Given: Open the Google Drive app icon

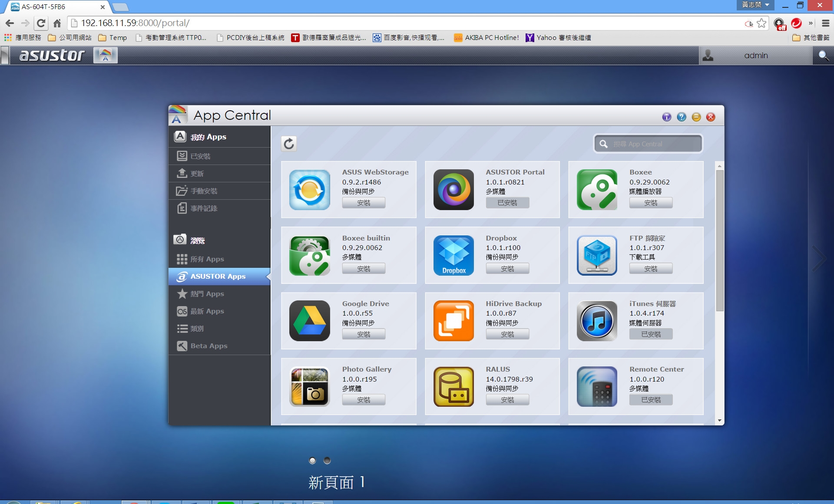Looking at the screenshot, I should point(310,321).
